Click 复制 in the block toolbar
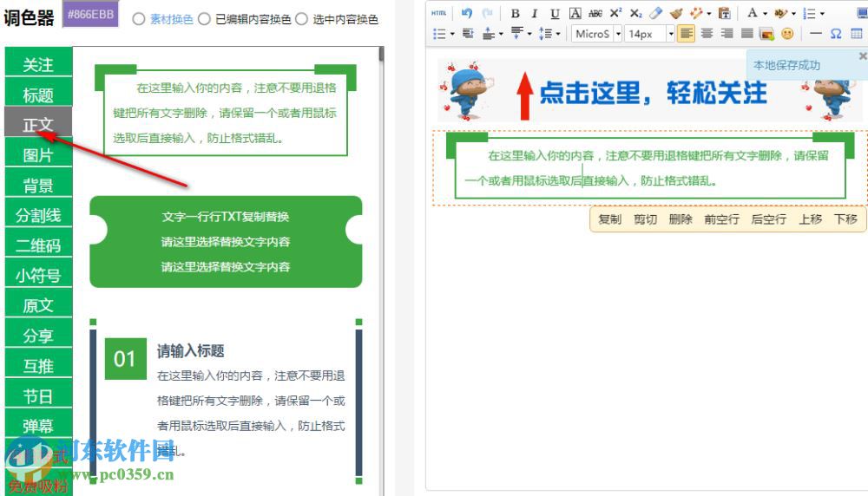Viewport: 868px width, 496px height. pyautogui.click(x=609, y=219)
